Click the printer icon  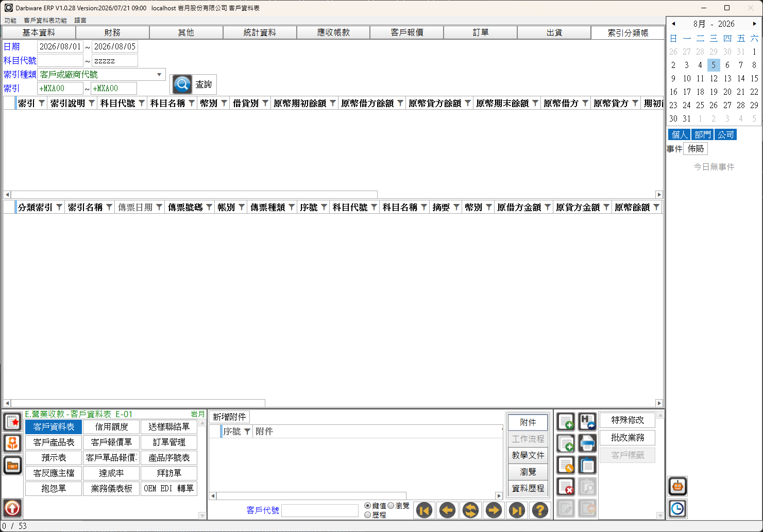click(x=587, y=443)
